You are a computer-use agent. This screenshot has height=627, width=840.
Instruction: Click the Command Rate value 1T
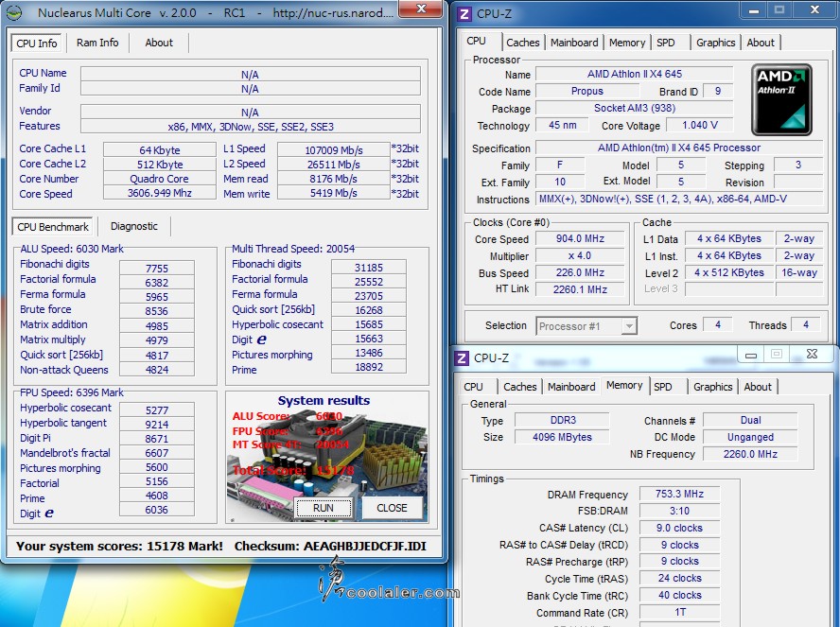point(679,612)
